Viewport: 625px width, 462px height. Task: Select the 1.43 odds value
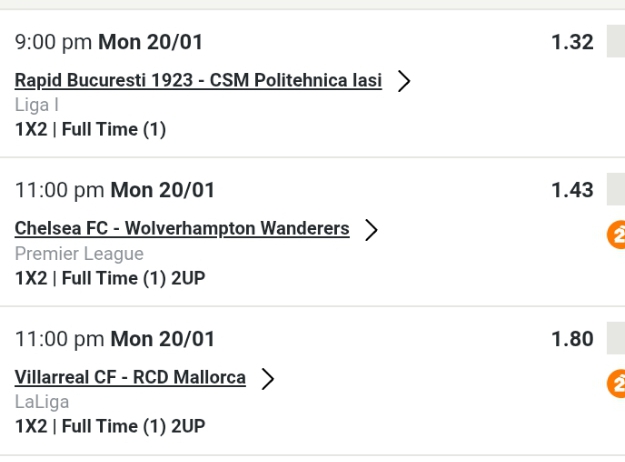click(x=572, y=190)
